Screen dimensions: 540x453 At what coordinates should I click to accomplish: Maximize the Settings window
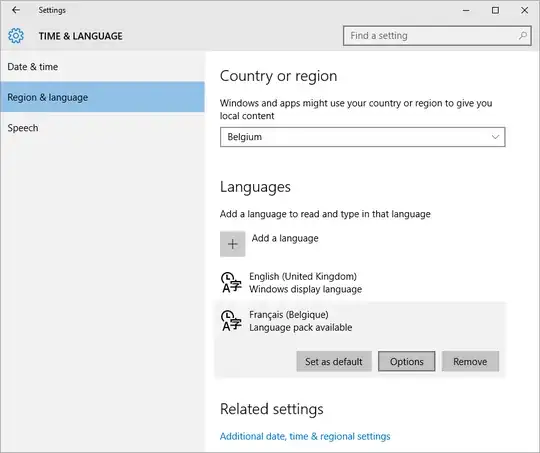495,10
